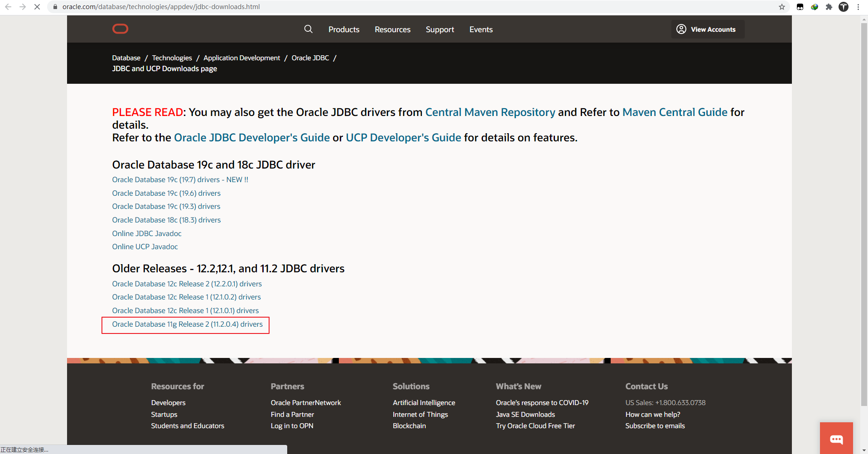Viewport: 868px width, 454px height.
Task: Open Oracle Database 19c (19.3) drivers
Action: [x=166, y=206]
